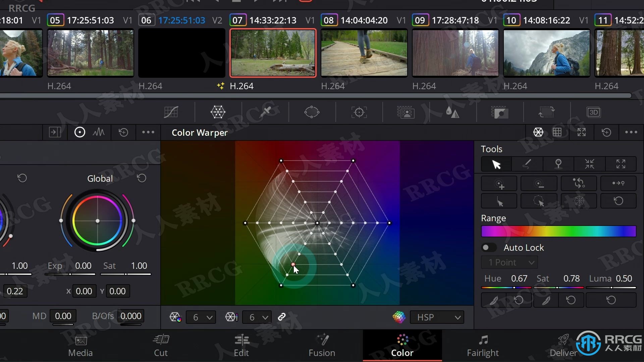
Task: Click reset button for Color Warper
Action: [x=607, y=132]
